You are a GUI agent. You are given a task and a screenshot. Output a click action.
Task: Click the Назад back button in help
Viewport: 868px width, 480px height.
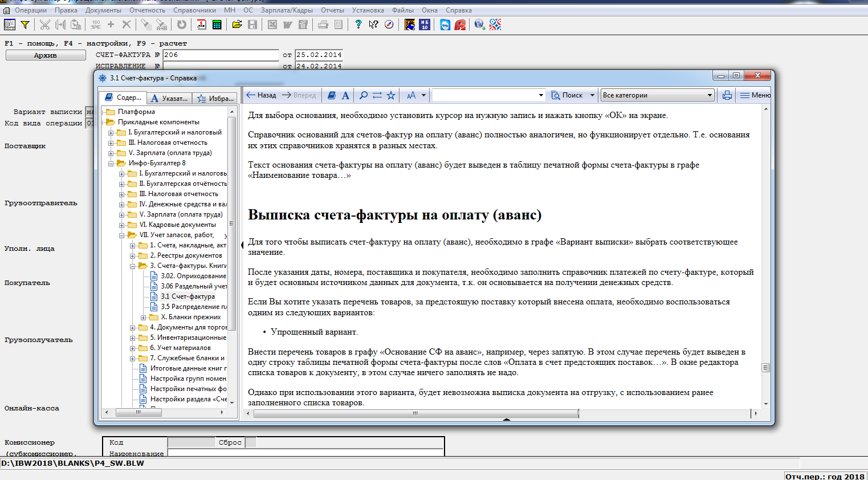point(261,95)
